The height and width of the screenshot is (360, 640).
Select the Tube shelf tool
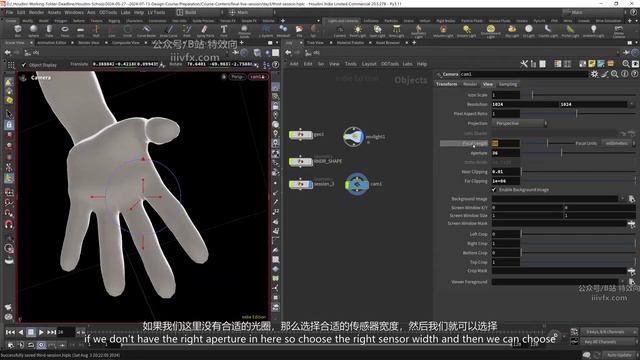49,30
